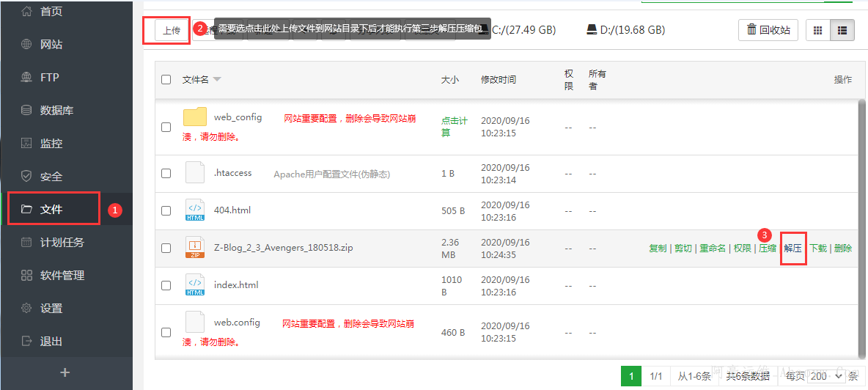
Task: Click the plus icon in sidebar
Action: (65, 372)
